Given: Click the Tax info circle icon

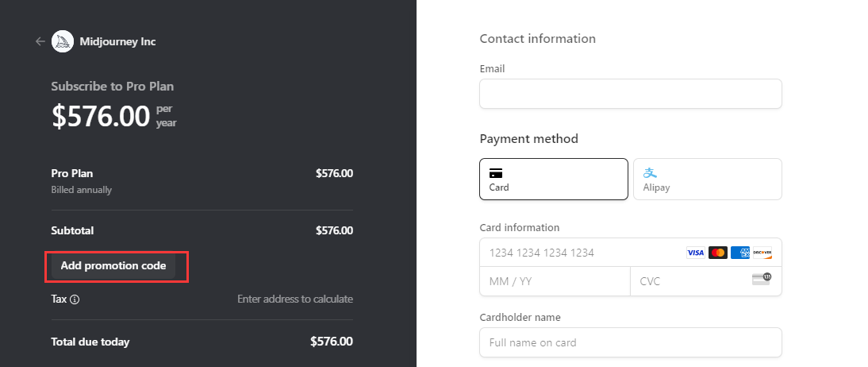Looking at the screenshot, I should [x=75, y=299].
